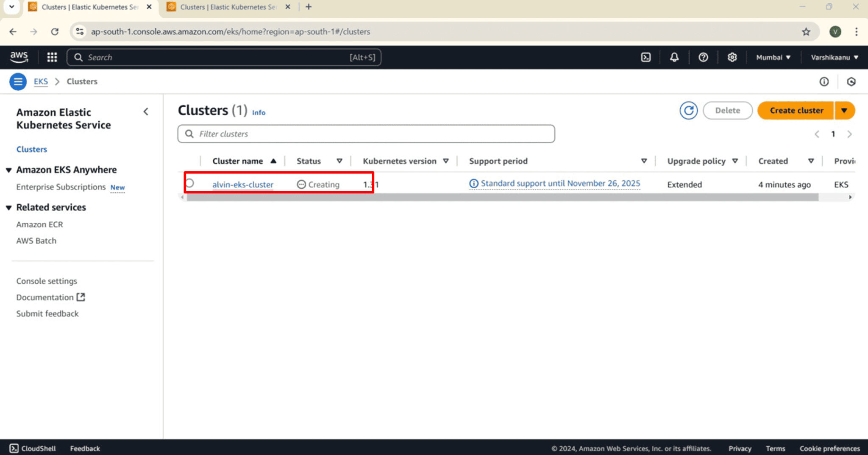Click the AWS logo home icon
Viewport: 868px width, 455px height.
(19, 57)
